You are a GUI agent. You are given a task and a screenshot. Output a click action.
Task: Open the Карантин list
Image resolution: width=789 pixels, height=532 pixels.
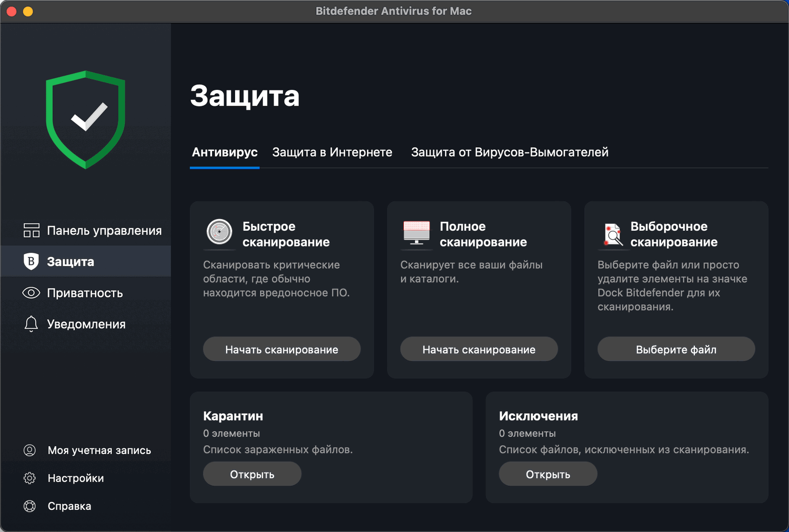point(252,474)
